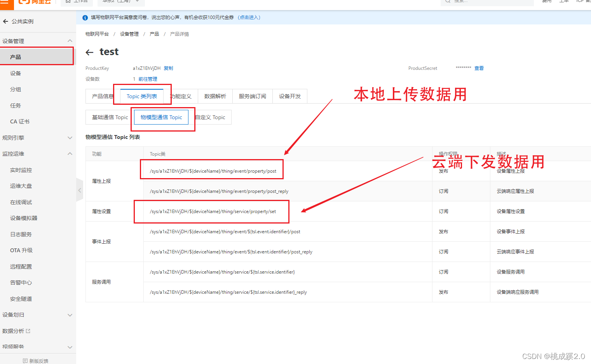Select the 基础通信 Topic sub-tab
The image size is (591, 364).
(x=110, y=117)
